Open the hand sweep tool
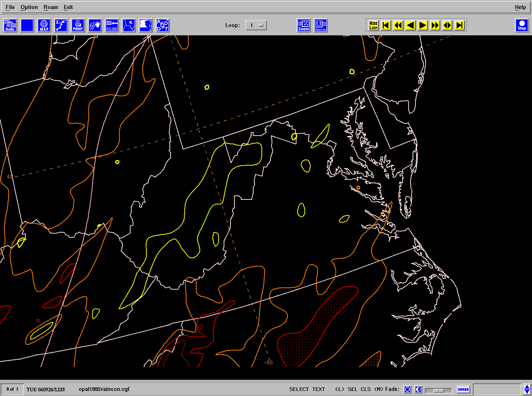Viewport: 532px width, 396px height. click(95, 25)
